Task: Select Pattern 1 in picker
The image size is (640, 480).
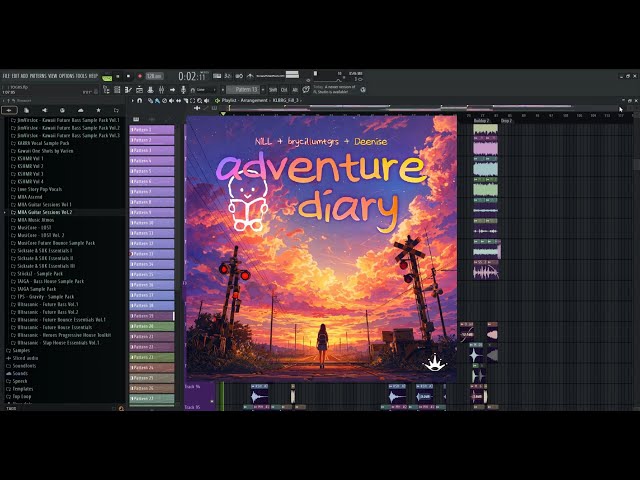Action: point(152,130)
